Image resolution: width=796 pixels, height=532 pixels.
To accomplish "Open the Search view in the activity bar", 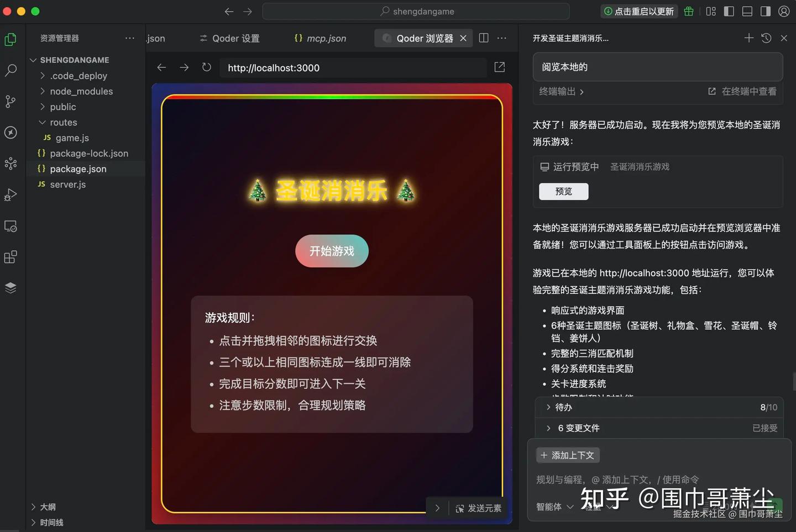I will click(11, 70).
